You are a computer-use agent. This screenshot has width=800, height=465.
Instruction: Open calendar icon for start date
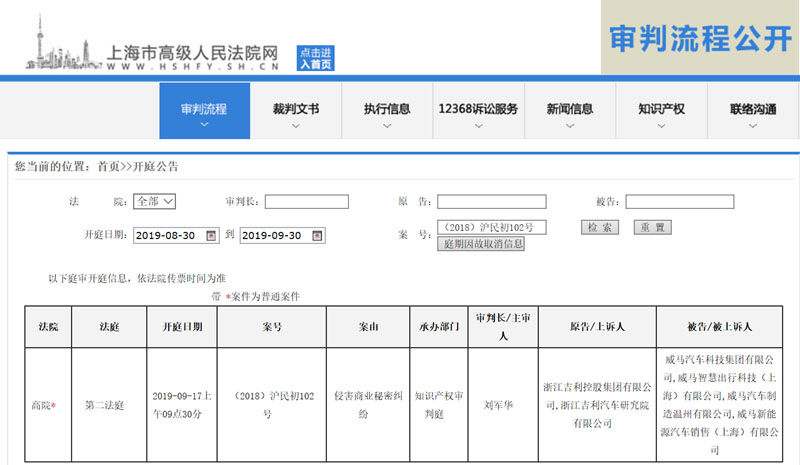coord(210,236)
